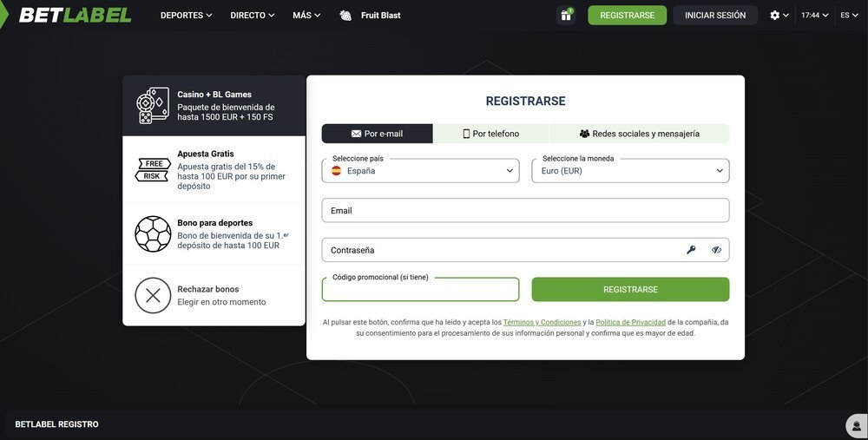Click the Fruit Blast strawberry icon
Screen dimensions: 868x440
345,16
